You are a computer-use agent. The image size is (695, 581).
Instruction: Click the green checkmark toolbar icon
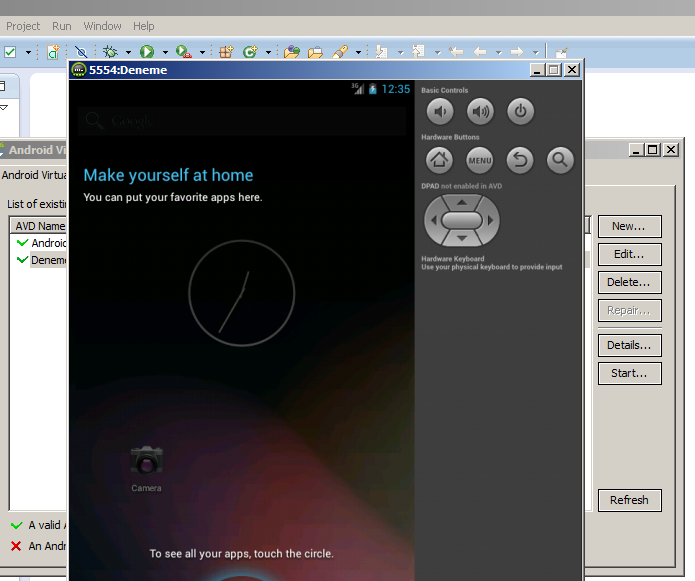10,52
